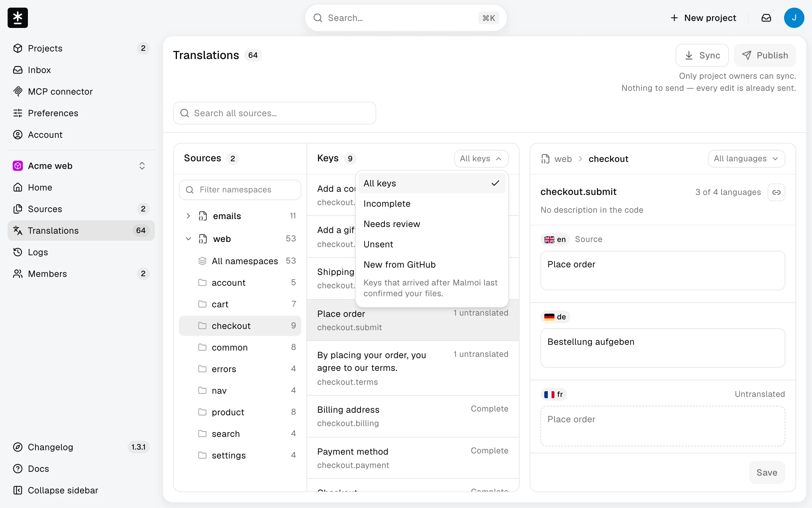812x508 pixels.
Task: Click the Sync button
Action: coord(702,55)
